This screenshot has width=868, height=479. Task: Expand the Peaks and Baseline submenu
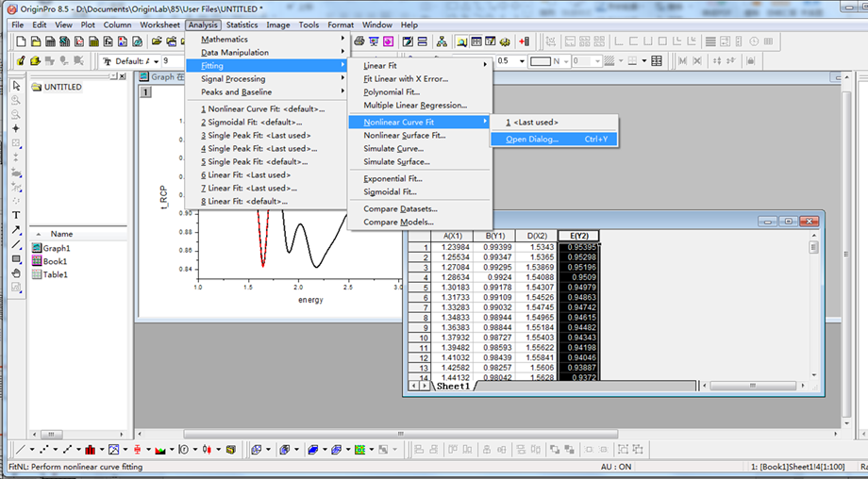coord(266,92)
